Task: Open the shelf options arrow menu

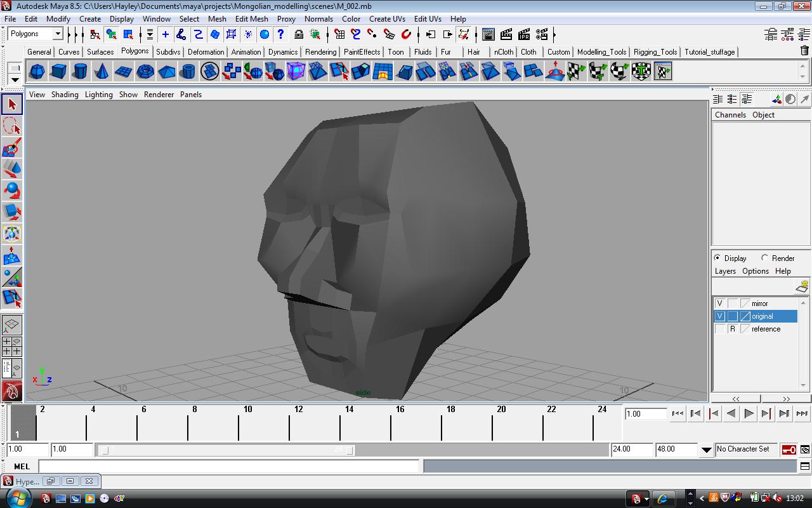Action: point(15,79)
